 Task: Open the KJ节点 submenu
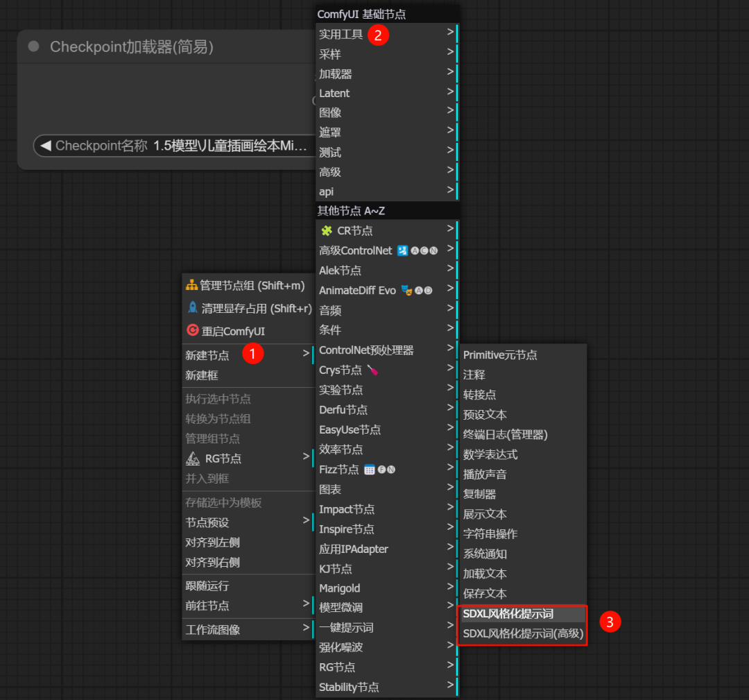point(387,569)
